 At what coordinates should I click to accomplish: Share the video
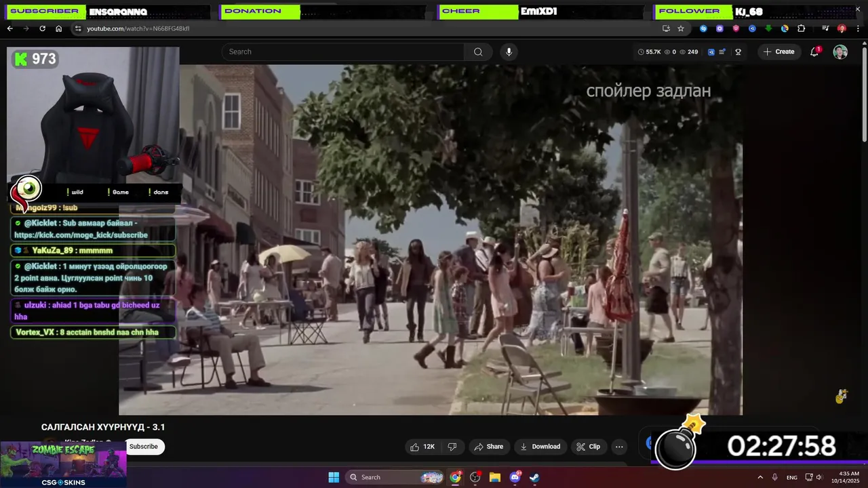click(x=489, y=447)
